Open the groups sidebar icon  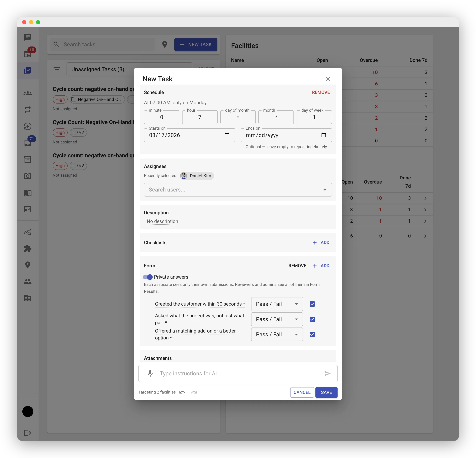point(28,93)
